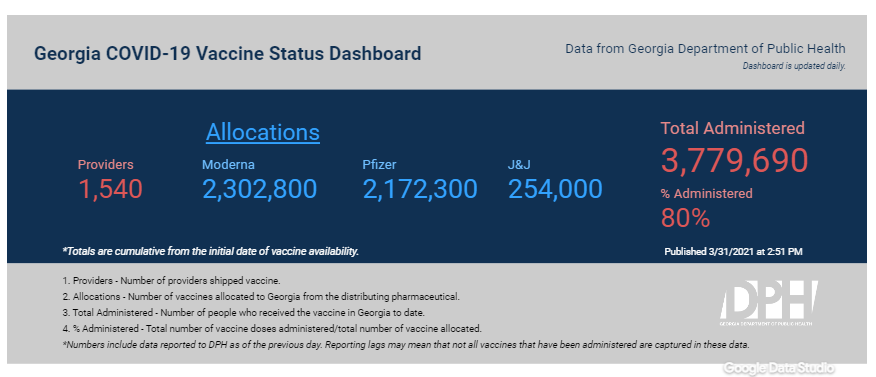This screenshot has height=377, width=876.
Task: Click the DPH logo
Action: [x=768, y=303]
